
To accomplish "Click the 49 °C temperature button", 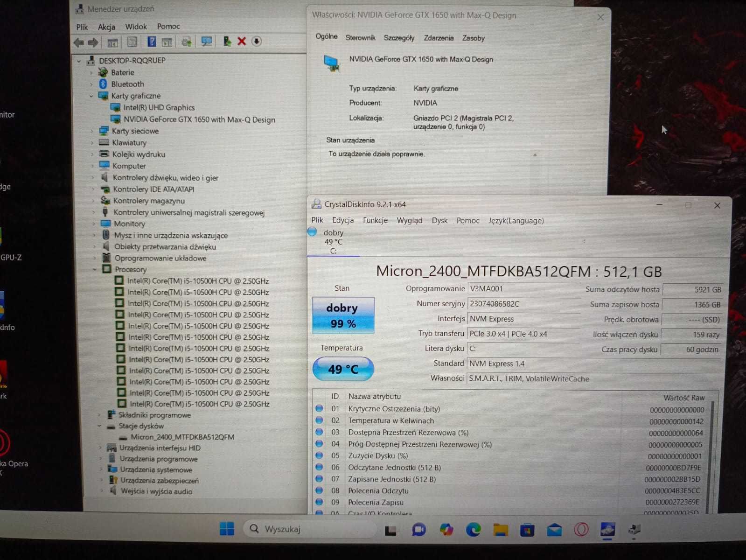I will click(343, 369).
